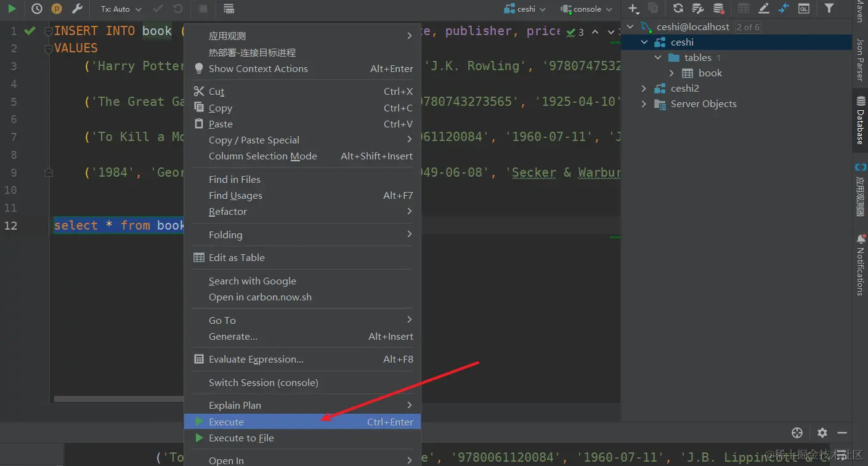Refresh the database tree
The height and width of the screenshot is (466, 868).
[x=678, y=9]
